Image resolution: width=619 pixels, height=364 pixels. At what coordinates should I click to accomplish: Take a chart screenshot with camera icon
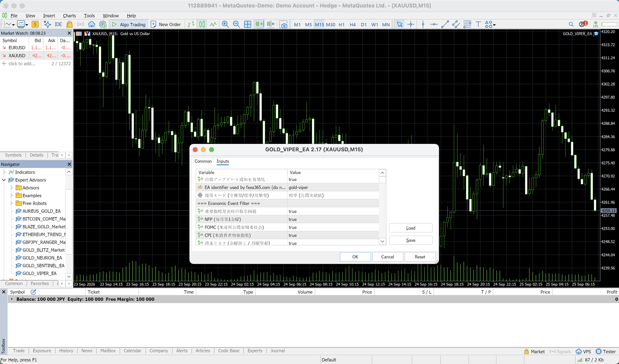pyautogui.click(x=284, y=24)
